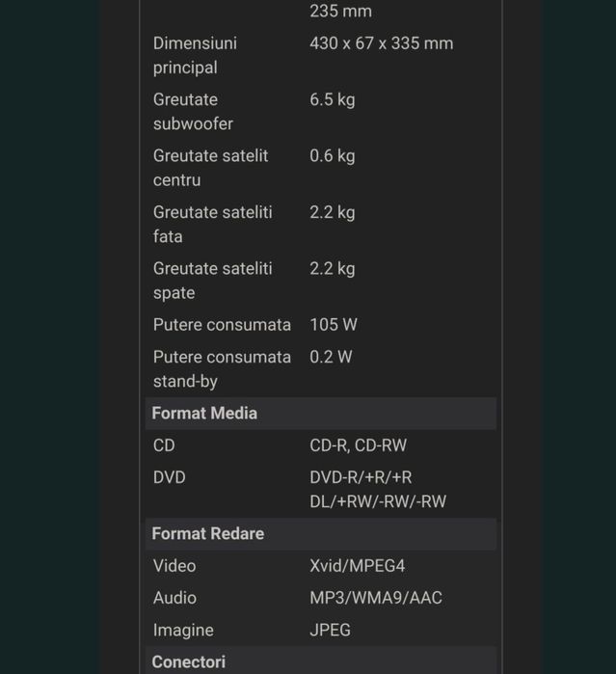Click the Greutate subwoofer label

[193, 111]
